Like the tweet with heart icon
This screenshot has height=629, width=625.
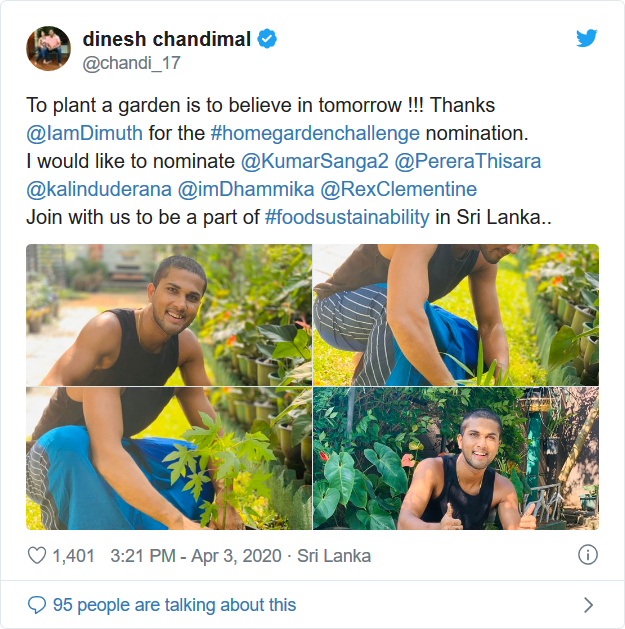pos(37,555)
